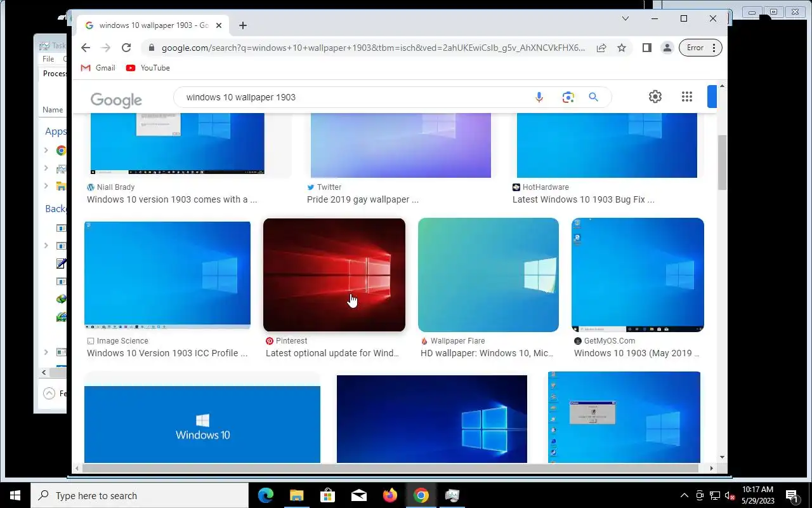Reload the page in Chrome
The width and height of the screenshot is (812, 508).
(x=126, y=48)
